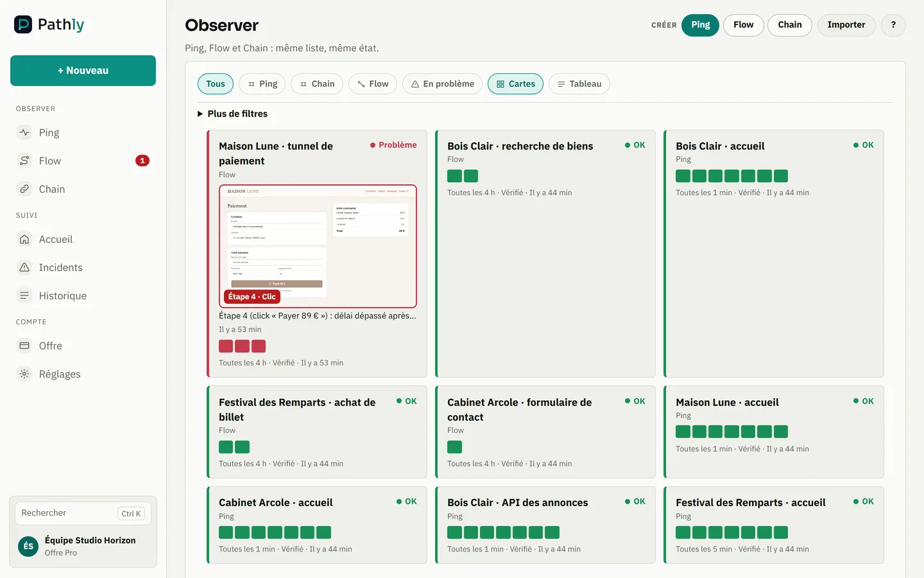Click the ÉS team avatar
The height and width of the screenshot is (578, 924).
[x=28, y=546]
